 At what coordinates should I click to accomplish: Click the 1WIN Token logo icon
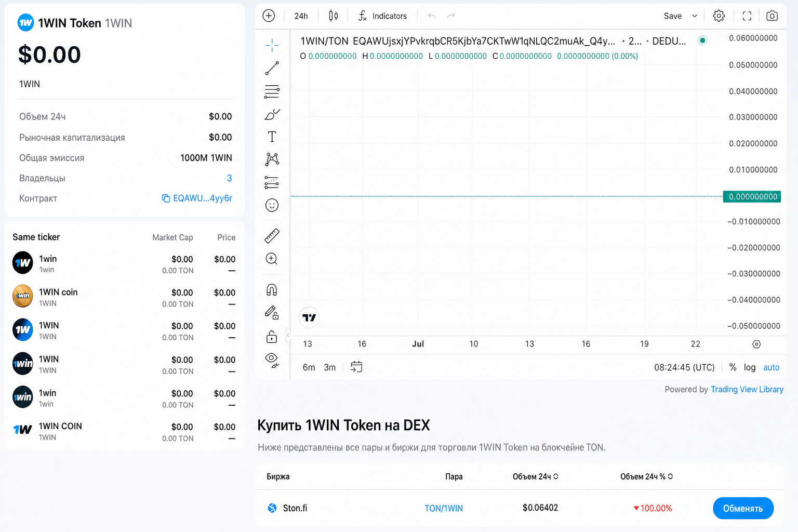click(x=25, y=23)
